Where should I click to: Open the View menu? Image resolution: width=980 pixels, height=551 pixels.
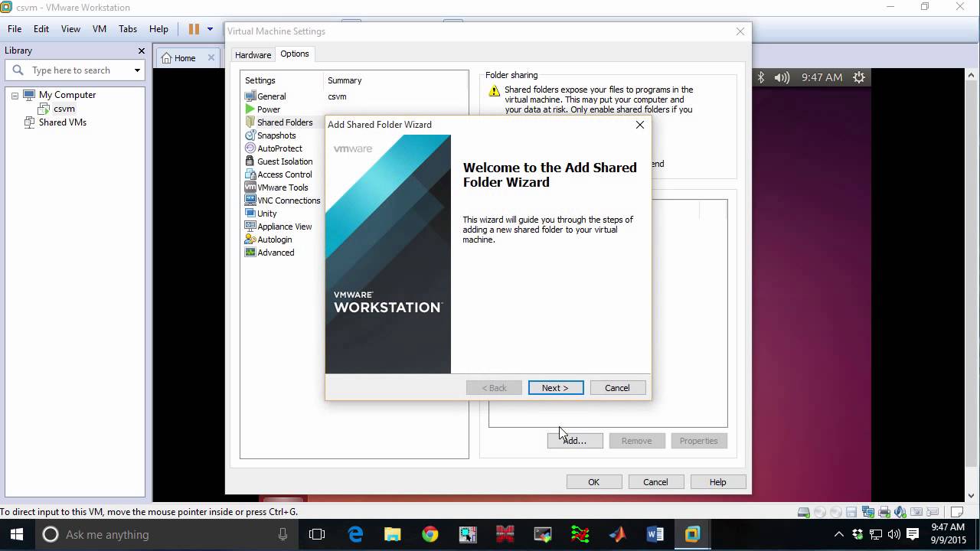coord(70,29)
